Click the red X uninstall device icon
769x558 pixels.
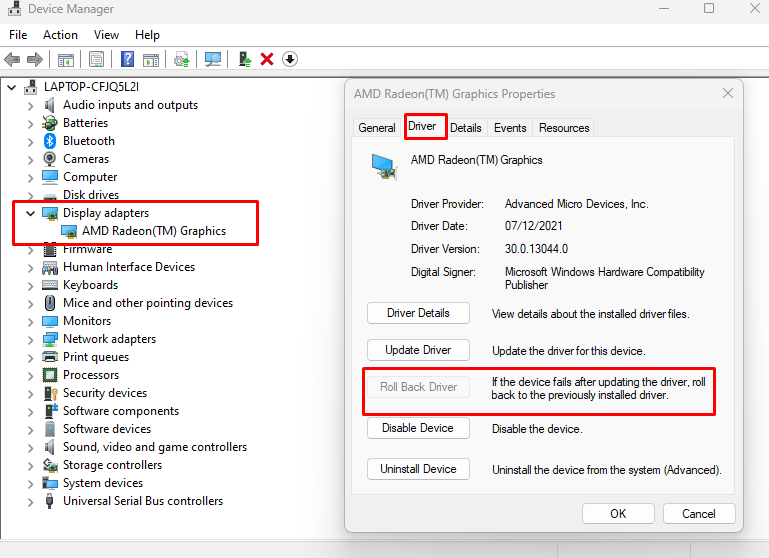(267, 60)
